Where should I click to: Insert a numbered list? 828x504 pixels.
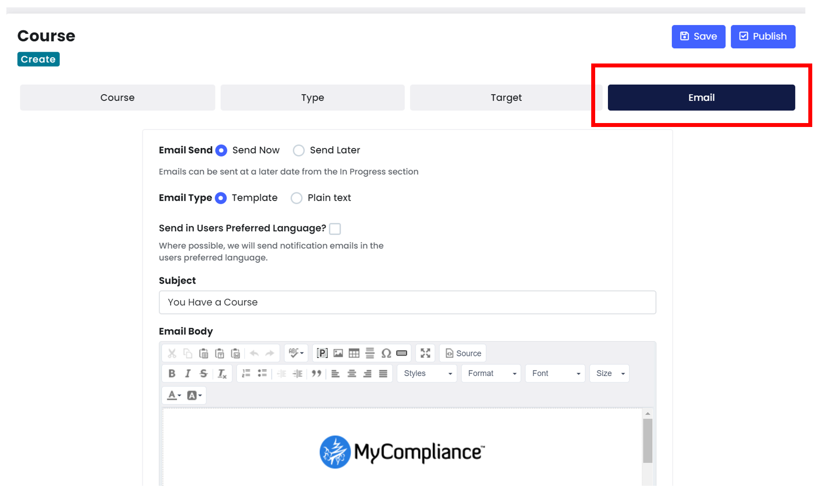point(246,374)
